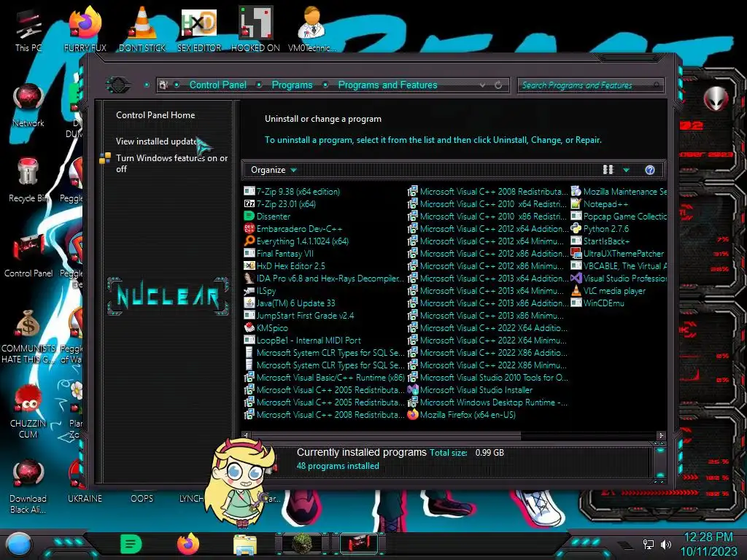This screenshot has height=560, width=747.
Task: Click the Alienware head gadget icon
Action: pyautogui.click(x=716, y=99)
